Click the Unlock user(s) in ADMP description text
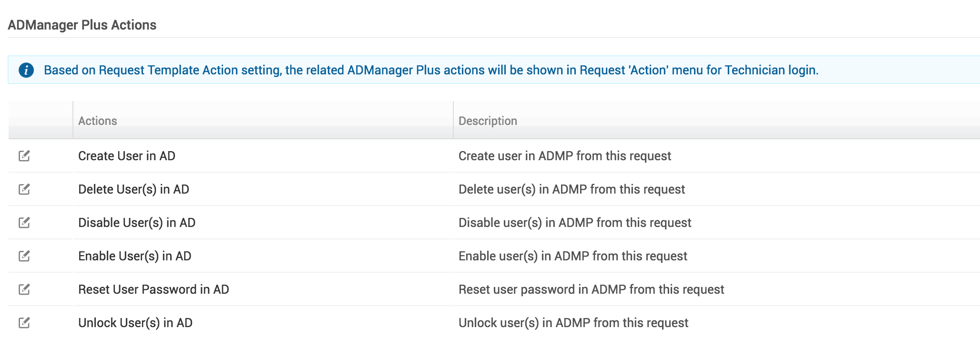The image size is (980, 350). tap(573, 323)
